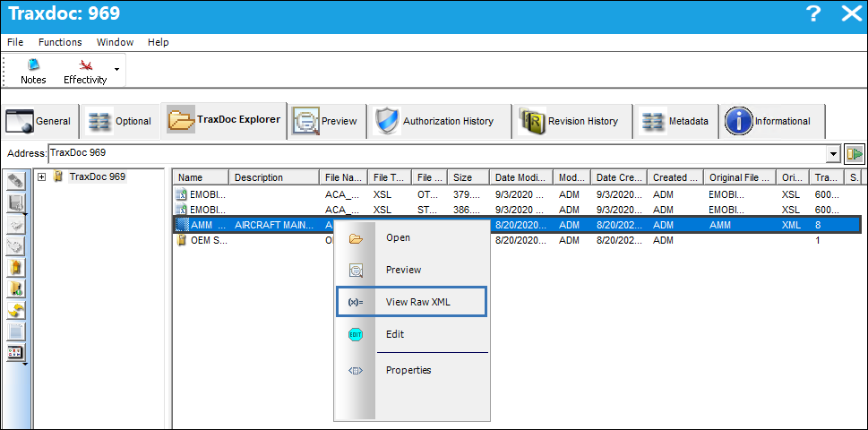This screenshot has width=868, height=430.
Task: Click the OT... file cell in first row
Action: point(426,194)
